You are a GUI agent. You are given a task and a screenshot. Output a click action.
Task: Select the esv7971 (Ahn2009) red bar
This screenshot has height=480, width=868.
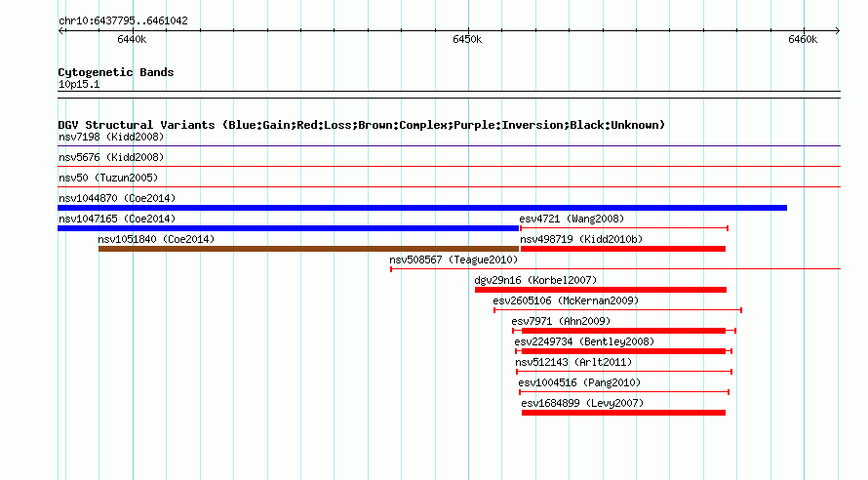point(624,331)
